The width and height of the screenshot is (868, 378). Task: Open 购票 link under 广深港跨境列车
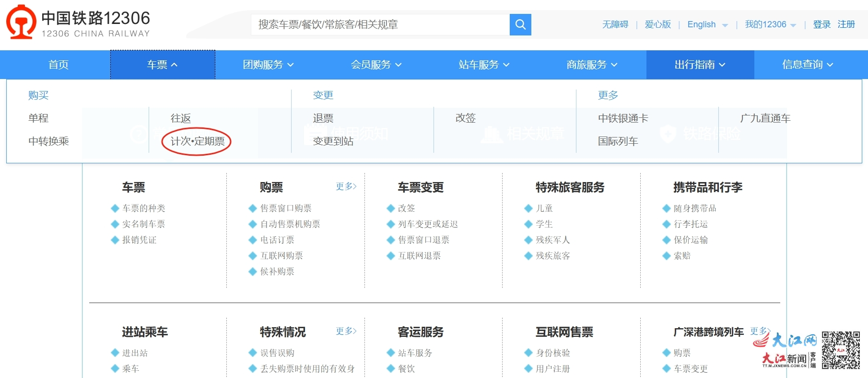(682, 353)
